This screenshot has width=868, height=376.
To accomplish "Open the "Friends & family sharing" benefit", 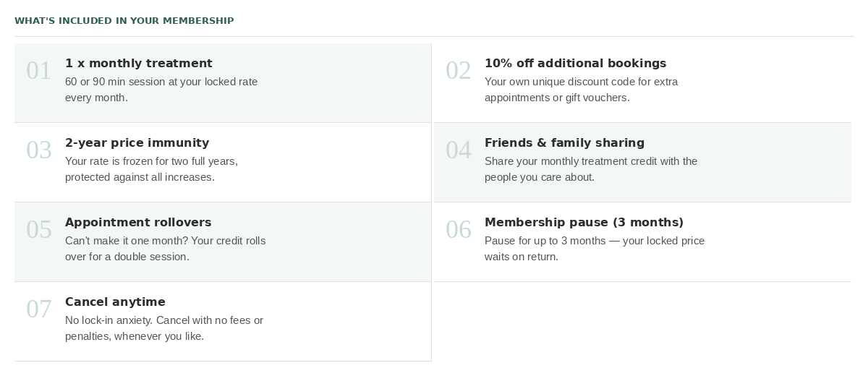I will click(x=564, y=143).
